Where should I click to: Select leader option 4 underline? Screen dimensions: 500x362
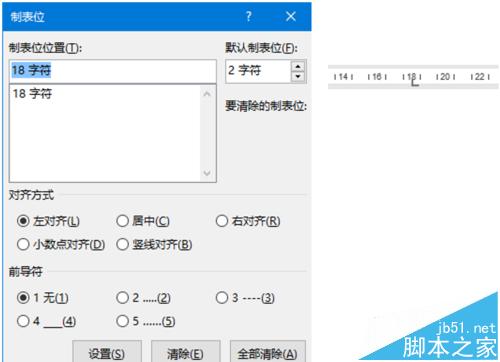(46, 321)
